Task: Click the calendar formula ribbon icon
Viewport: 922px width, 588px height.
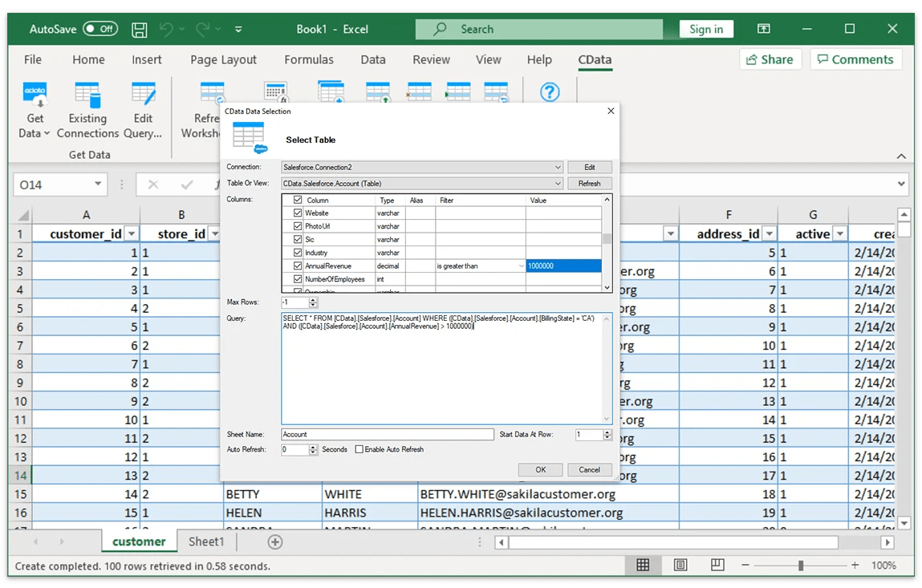Action: pyautogui.click(x=276, y=94)
